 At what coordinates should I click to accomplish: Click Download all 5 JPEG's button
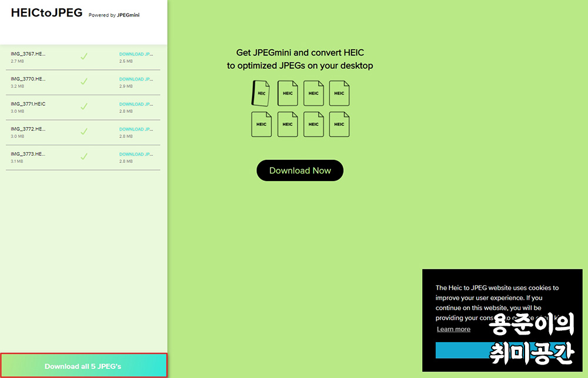pos(83,366)
